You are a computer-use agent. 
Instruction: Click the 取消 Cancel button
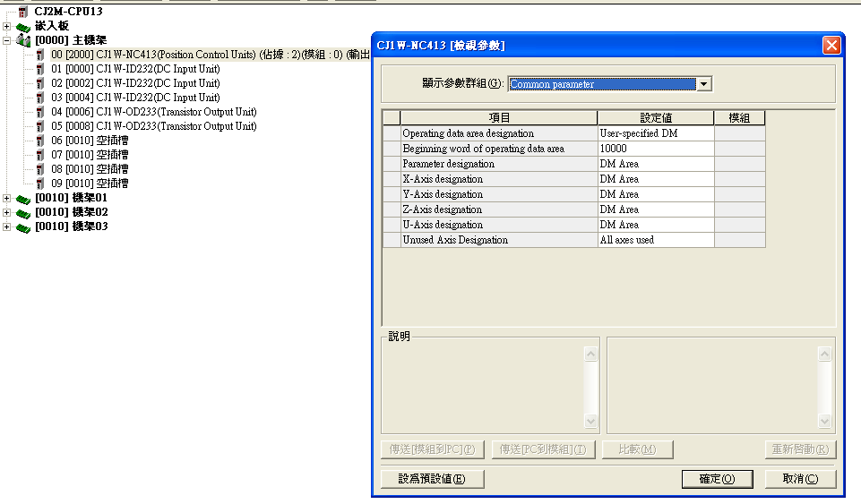tap(800, 479)
